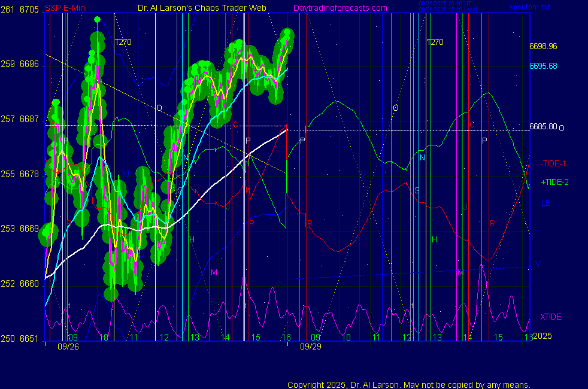Viewport: 588px width, 389px height.
Task: Select the 09/26 date marker on time axis
Action: click(68, 347)
